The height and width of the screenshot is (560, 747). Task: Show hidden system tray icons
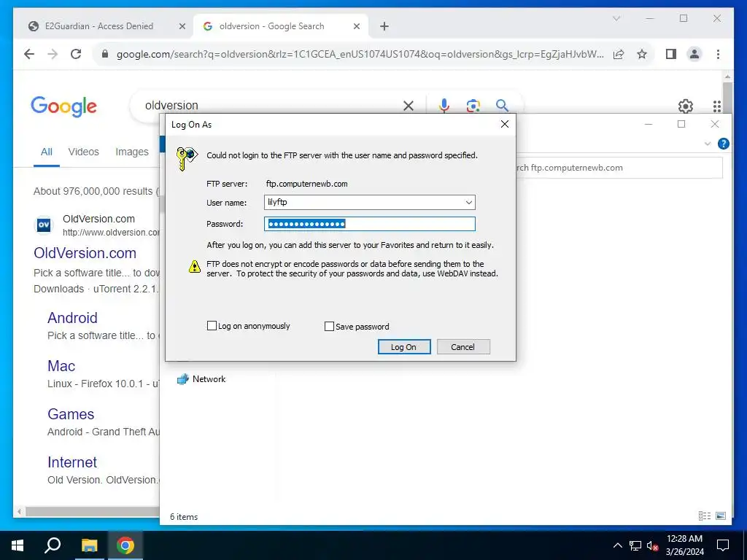(617, 545)
